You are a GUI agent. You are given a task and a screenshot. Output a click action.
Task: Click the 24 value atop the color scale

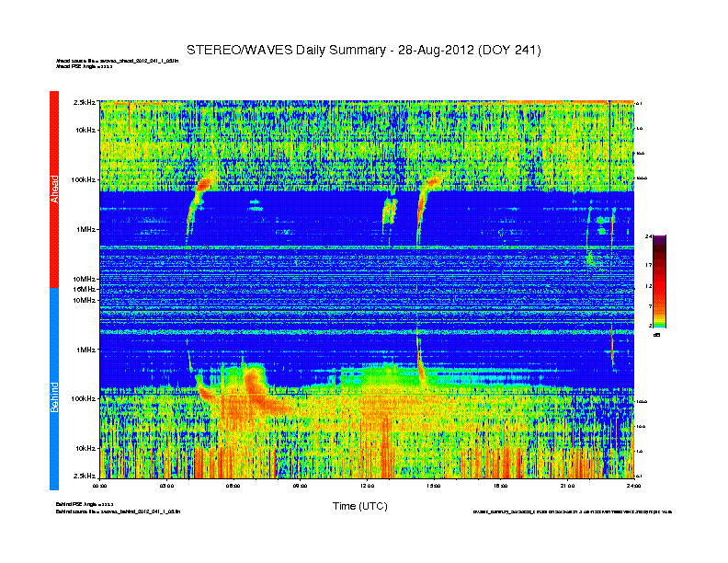click(x=649, y=237)
